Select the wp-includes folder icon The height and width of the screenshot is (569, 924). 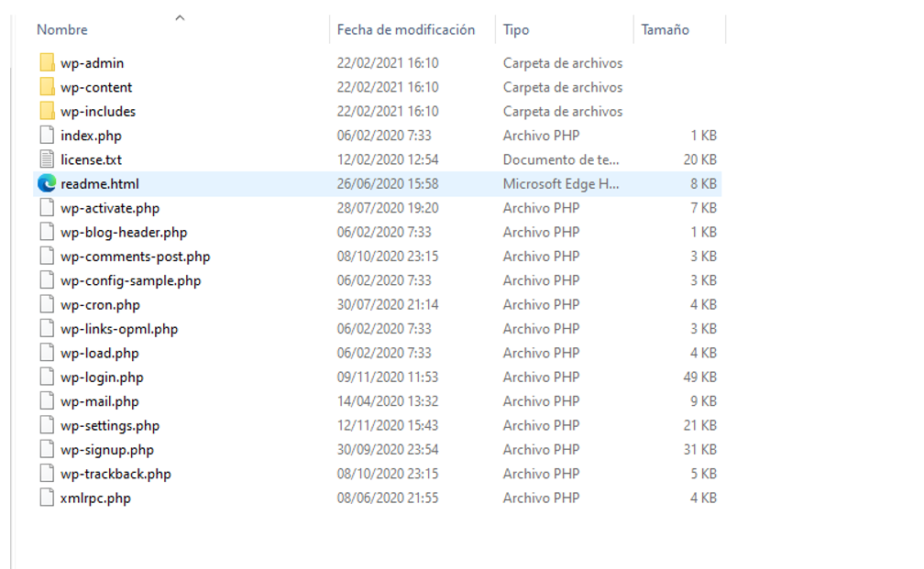(x=47, y=112)
